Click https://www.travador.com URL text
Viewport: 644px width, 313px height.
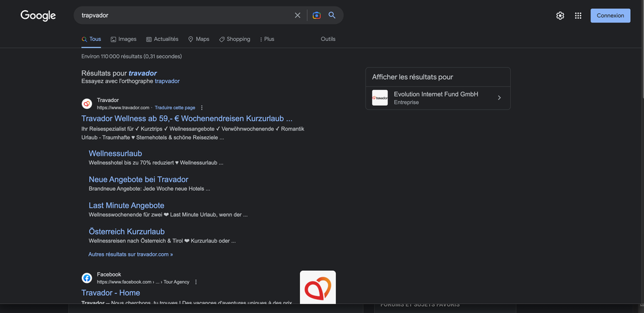tap(123, 108)
